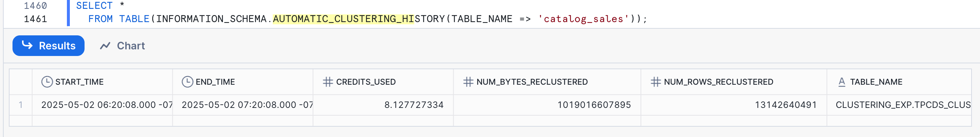Click the 1019016607895 bytes cell
This screenshot has height=137, width=980.
pos(547,105)
